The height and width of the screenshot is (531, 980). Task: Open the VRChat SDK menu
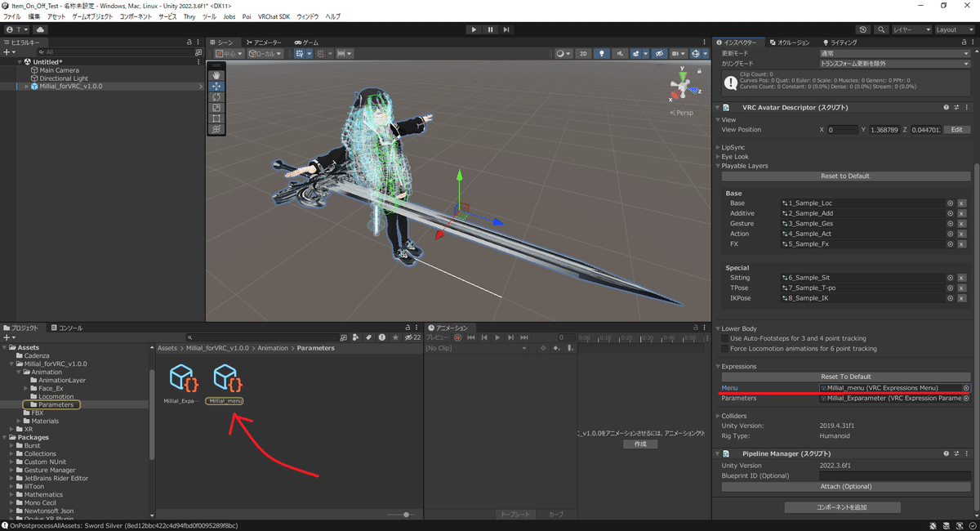point(274,16)
